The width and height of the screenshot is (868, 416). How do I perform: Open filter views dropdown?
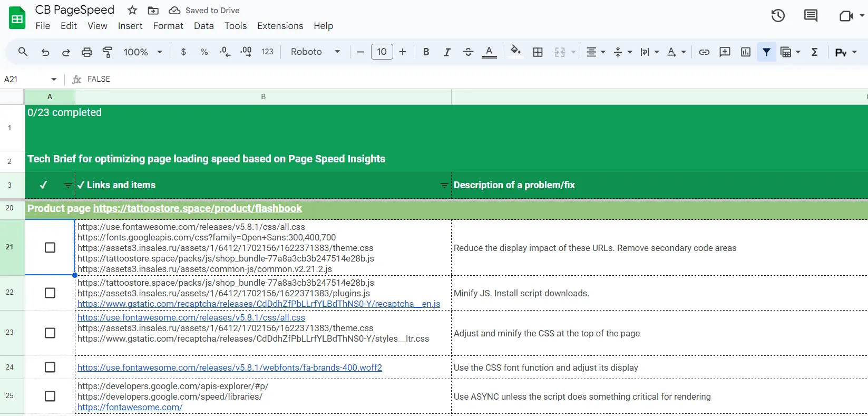click(x=790, y=52)
